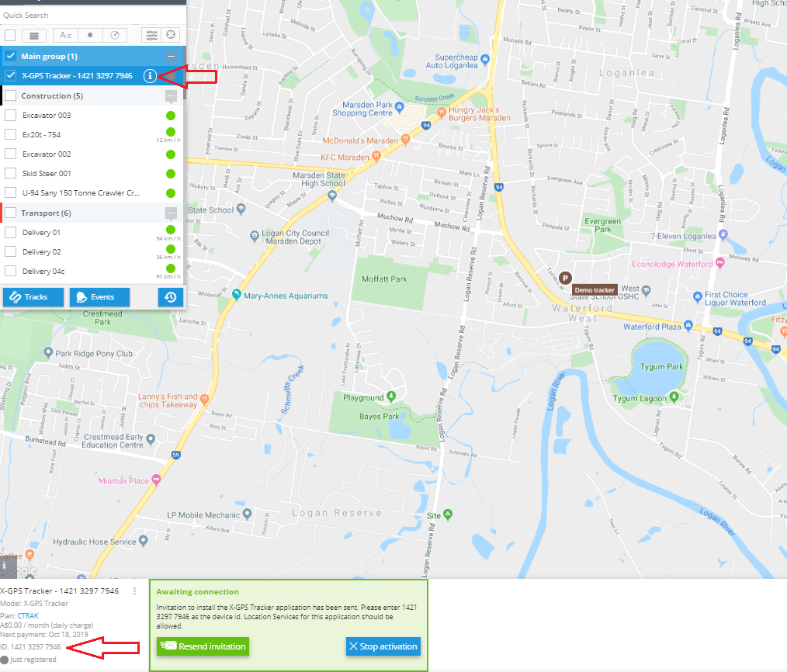Click U-94 Sany green status dot
The height and width of the screenshot is (672, 787).
click(x=171, y=193)
